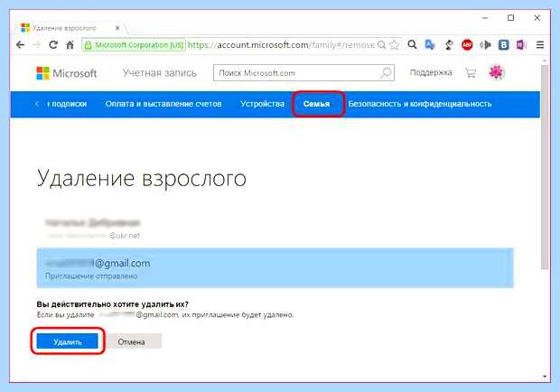Click the 'Удаление взрослого' page heading

click(142, 178)
